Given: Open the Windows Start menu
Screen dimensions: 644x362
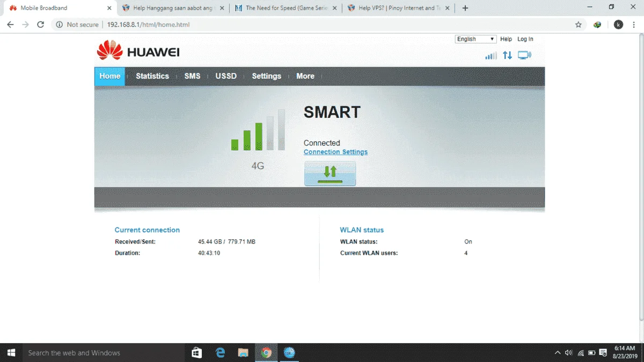Looking at the screenshot, I should pyautogui.click(x=11, y=353).
